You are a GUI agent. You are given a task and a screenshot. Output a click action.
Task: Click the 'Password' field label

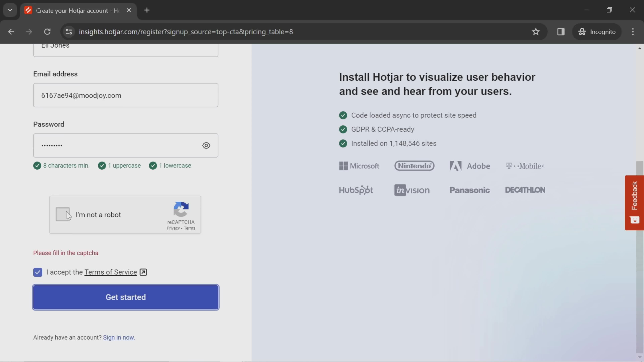tap(49, 124)
